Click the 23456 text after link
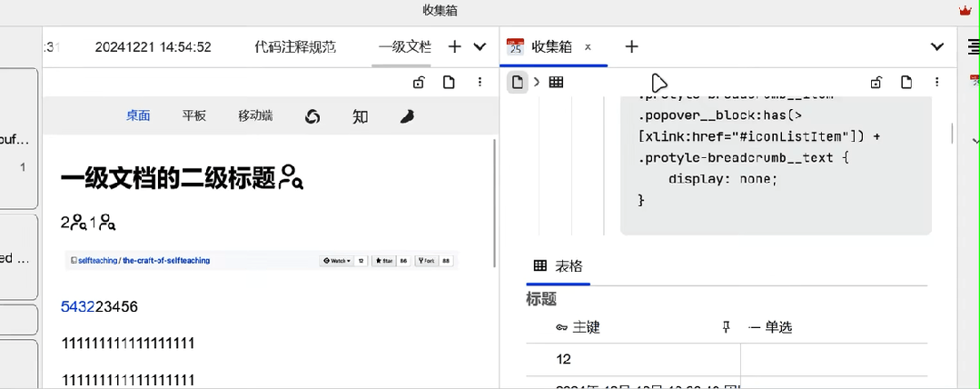The image size is (980, 389). [x=116, y=306]
